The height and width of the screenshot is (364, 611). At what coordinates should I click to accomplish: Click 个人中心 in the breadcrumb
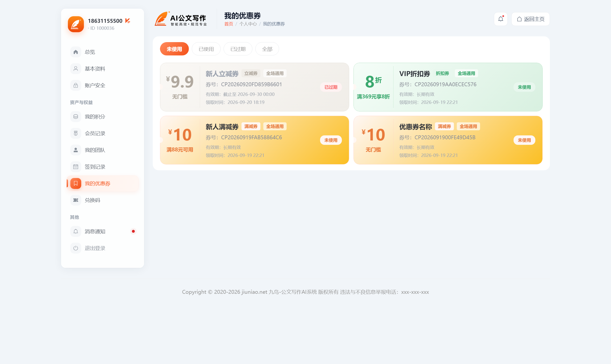(x=248, y=24)
